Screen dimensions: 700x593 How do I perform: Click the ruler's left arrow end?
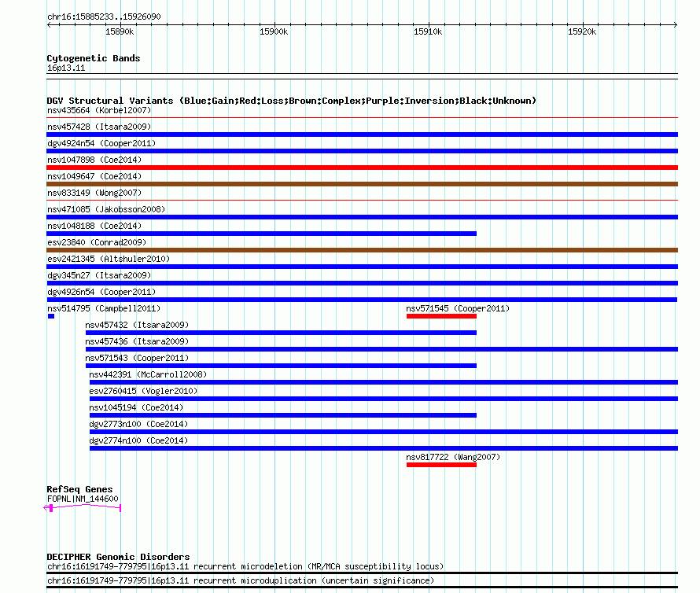pos(50,25)
